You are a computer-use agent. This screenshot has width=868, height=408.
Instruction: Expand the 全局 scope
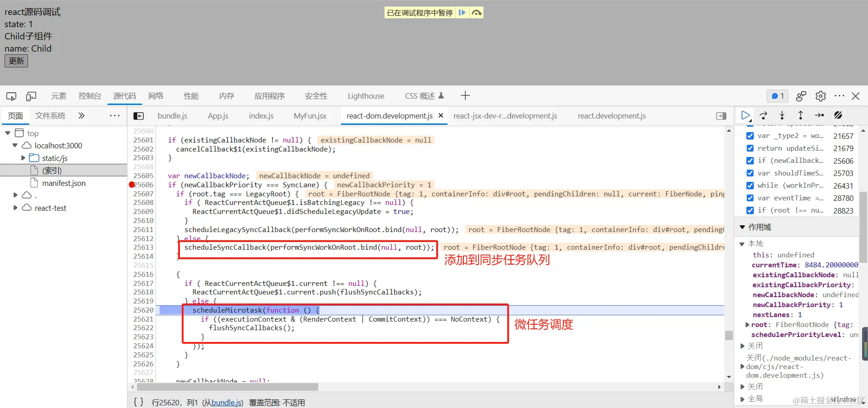coord(742,399)
